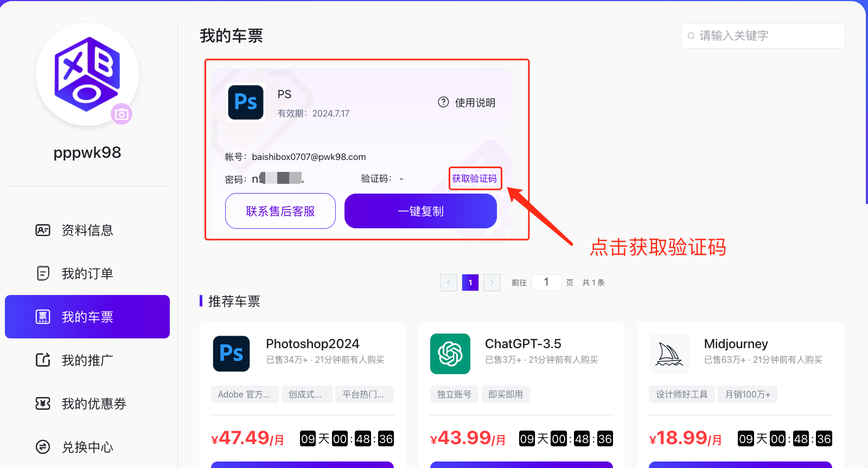Click the 即买即用 tag
Image resolution: width=868 pixels, height=468 pixels.
[506, 394]
